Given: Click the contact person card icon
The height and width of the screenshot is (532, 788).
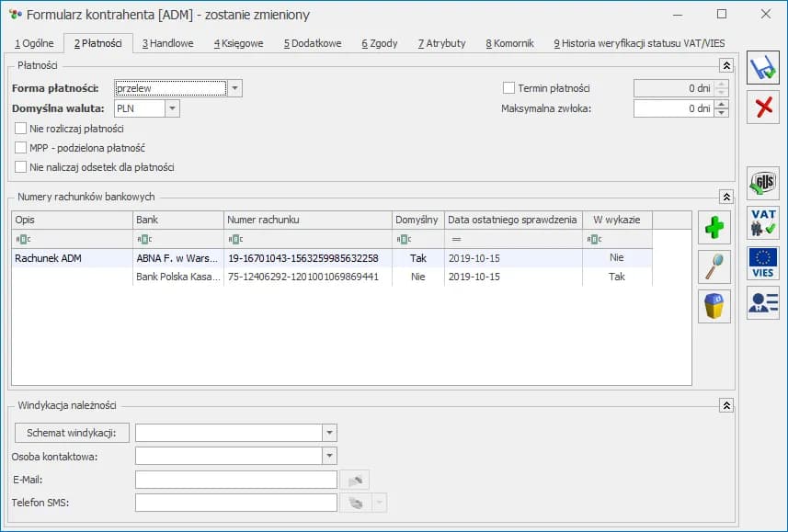Looking at the screenshot, I should (x=762, y=302).
